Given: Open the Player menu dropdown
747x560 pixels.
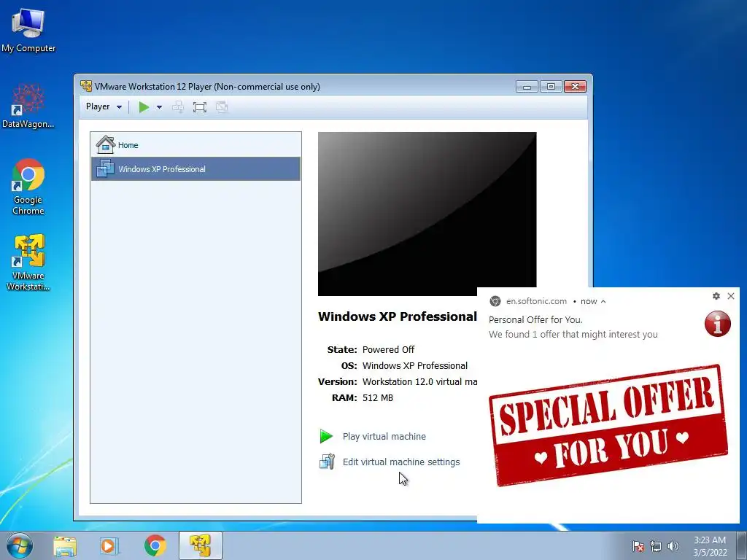Looking at the screenshot, I should [104, 106].
